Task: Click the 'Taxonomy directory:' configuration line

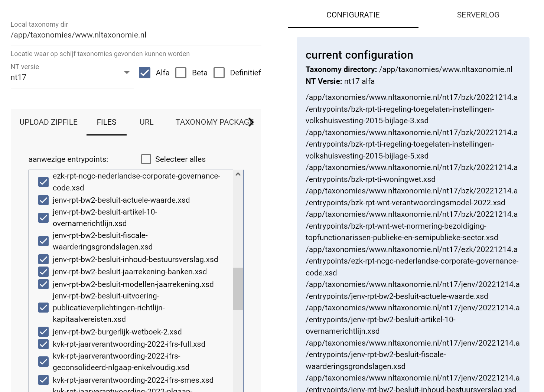Action: (x=409, y=69)
